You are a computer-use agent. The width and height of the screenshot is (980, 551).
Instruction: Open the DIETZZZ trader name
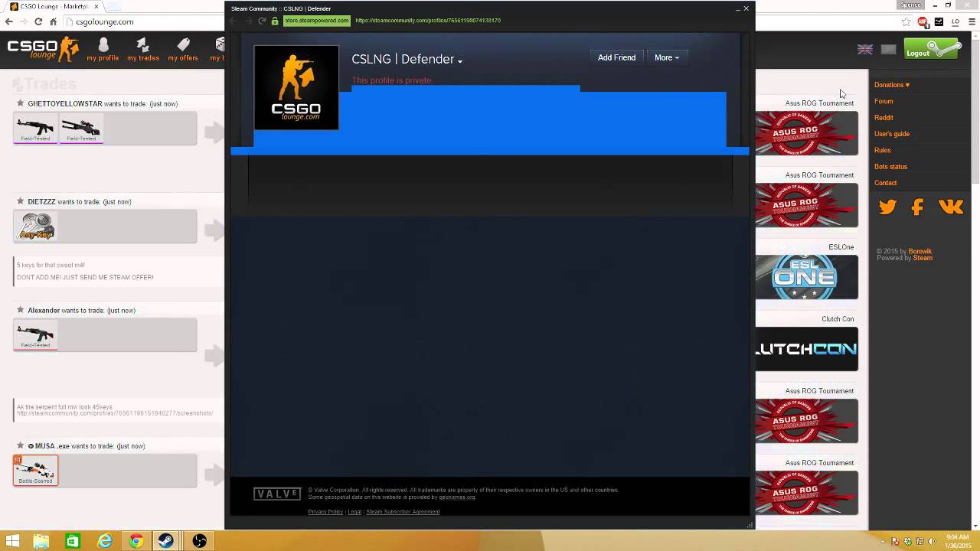(41, 201)
